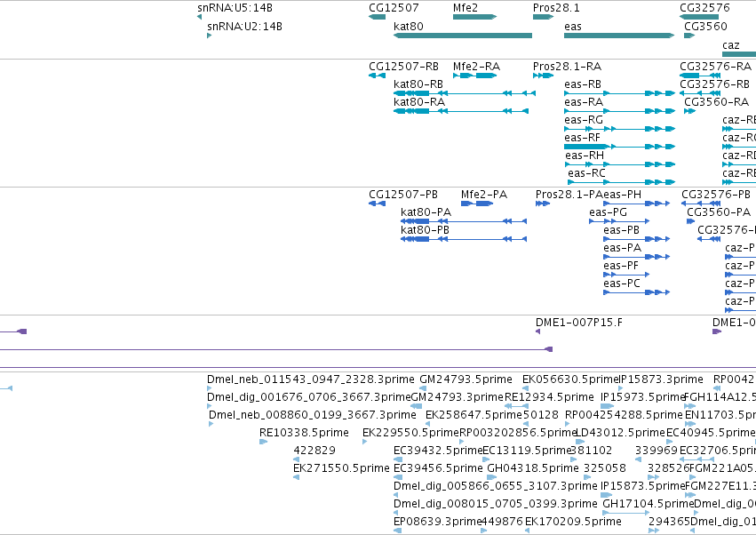This screenshot has height=535, width=756.
Task: Select the eas gene bar
Action: tap(619, 36)
